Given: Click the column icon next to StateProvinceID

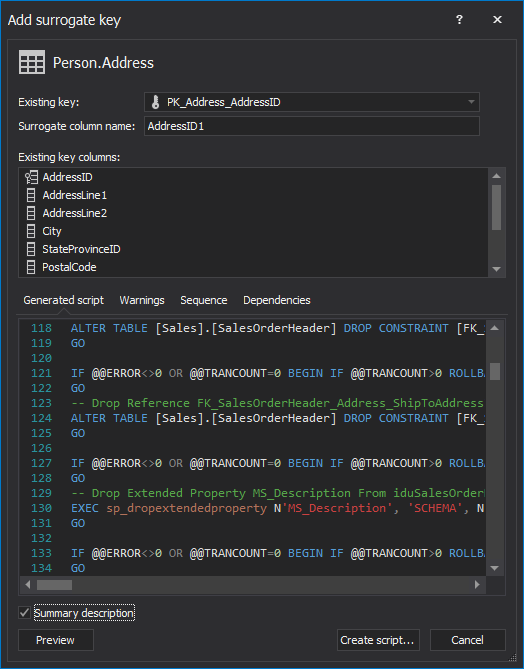Looking at the screenshot, I should 31,249.
